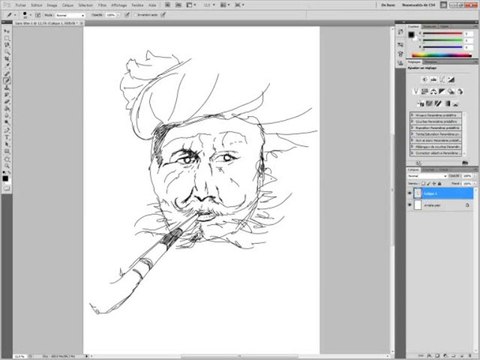The height and width of the screenshot is (360, 480).
Task: Open the Filtre menu
Action: pos(102,5)
